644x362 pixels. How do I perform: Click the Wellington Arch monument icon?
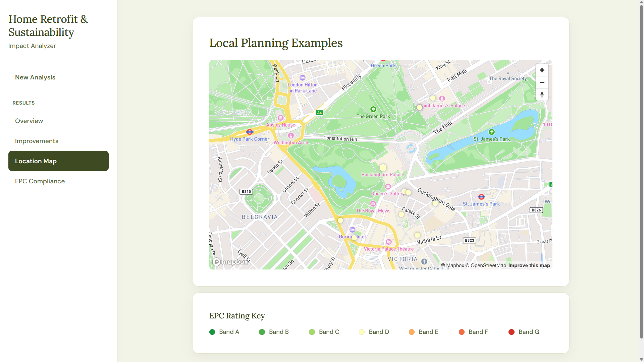(x=291, y=136)
